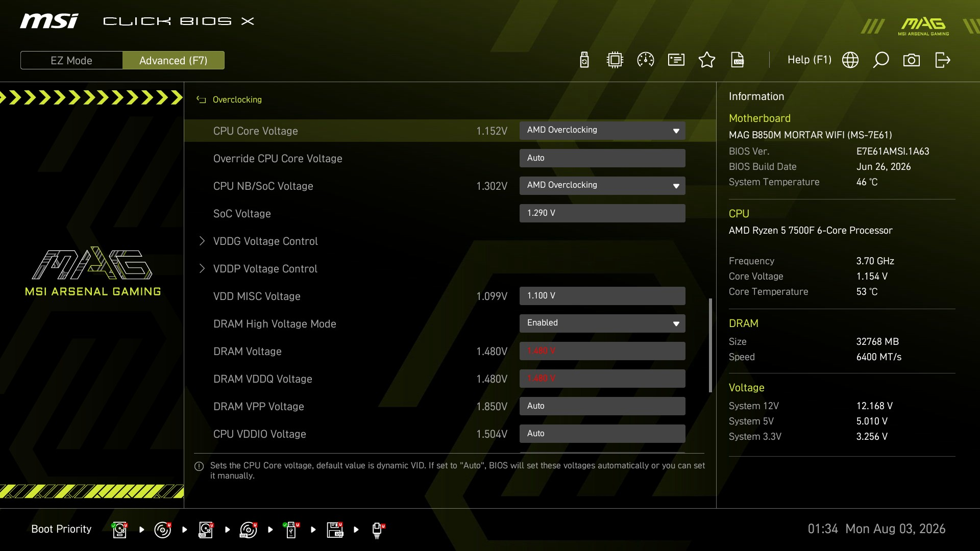980x551 pixels.
Task: Click the DRAM VDDQ Voltage value field
Action: coord(602,379)
